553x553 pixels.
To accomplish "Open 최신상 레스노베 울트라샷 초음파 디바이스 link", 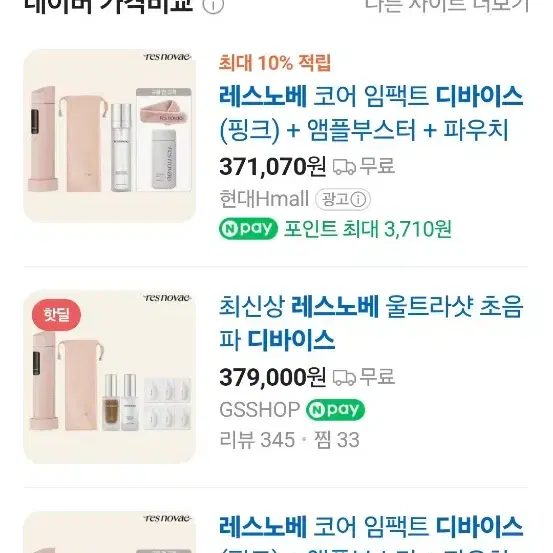I will pos(371,323).
